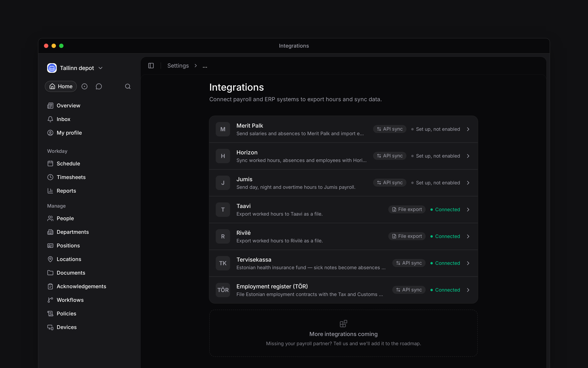Click Horizon API sync badge
The image size is (588, 368).
[389, 156]
